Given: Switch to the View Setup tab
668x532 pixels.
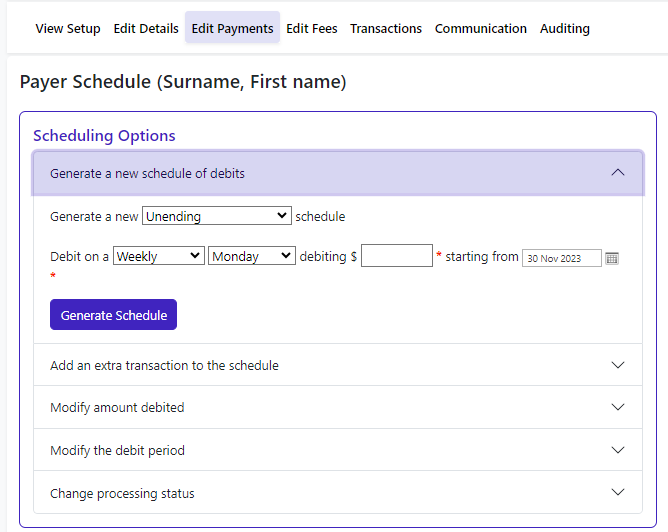Looking at the screenshot, I should (x=68, y=29).
